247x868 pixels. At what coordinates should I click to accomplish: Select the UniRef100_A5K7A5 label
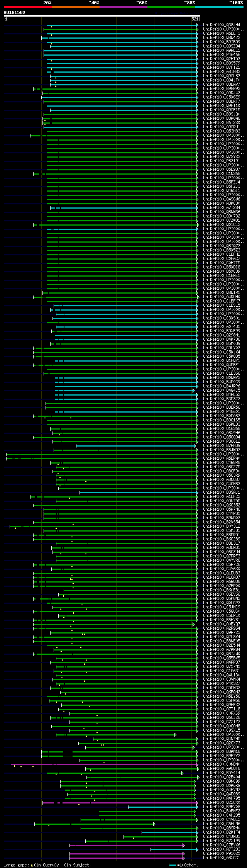coord(222,501)
